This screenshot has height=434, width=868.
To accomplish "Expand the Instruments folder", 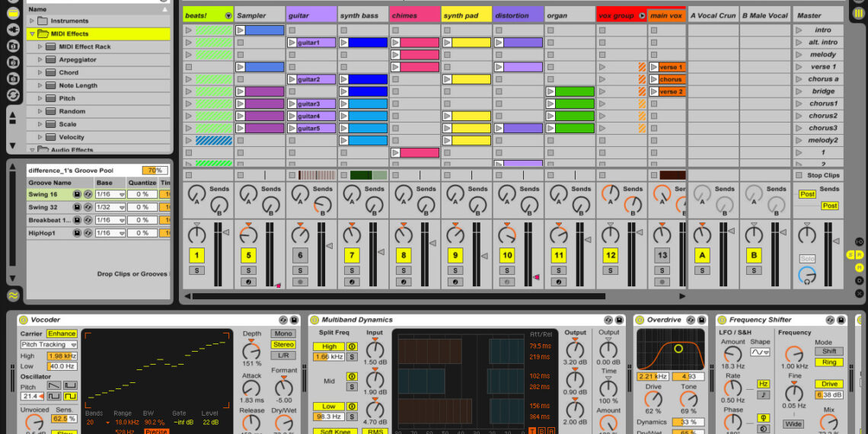I will (32, 21).
